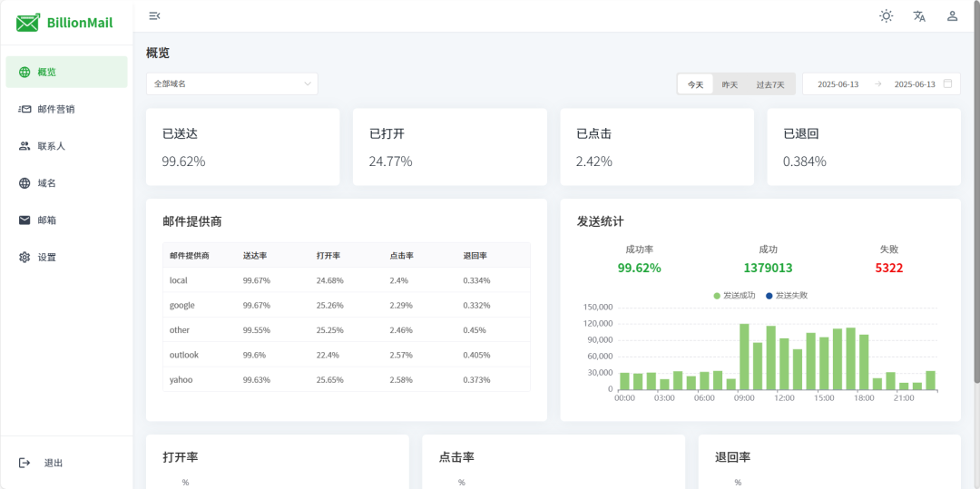Viewport: 980px width, 489px height.
Task: Open 邮件营销 in the sidebar
Action: [x=56, y=109]
